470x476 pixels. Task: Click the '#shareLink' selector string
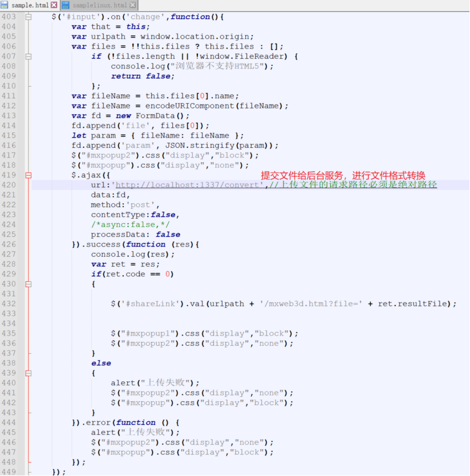click(150, 304)
